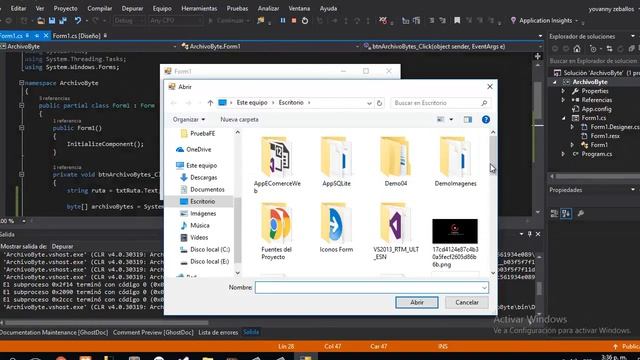
Task: Click Este equipo in the address breadcrumb
Action: pos(252,103)
